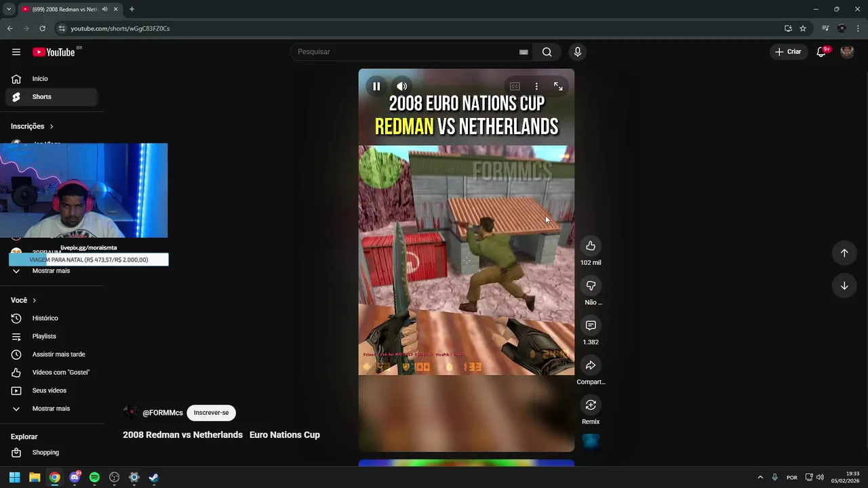
Task: Install app icon in address bar
Action: [788, 28]
